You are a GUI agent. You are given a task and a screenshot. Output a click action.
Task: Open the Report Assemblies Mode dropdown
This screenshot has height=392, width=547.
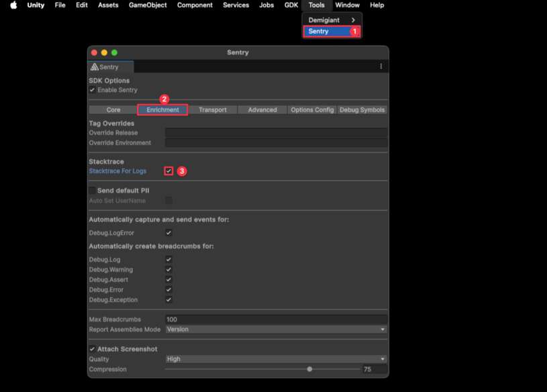point(275,329)
